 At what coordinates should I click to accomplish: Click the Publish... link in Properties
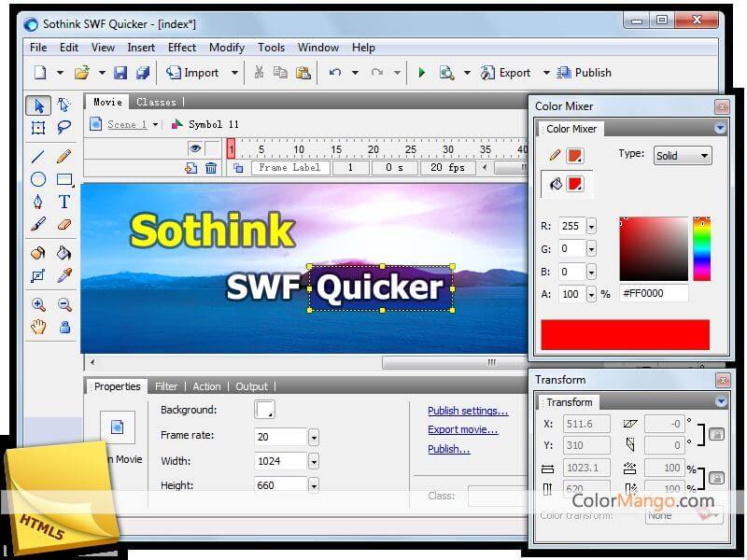449,449
